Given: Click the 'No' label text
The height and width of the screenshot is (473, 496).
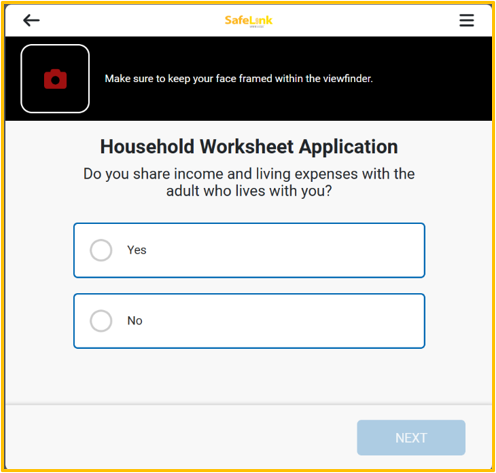Looking at the screenshot, I should click(x=135, y=321).
